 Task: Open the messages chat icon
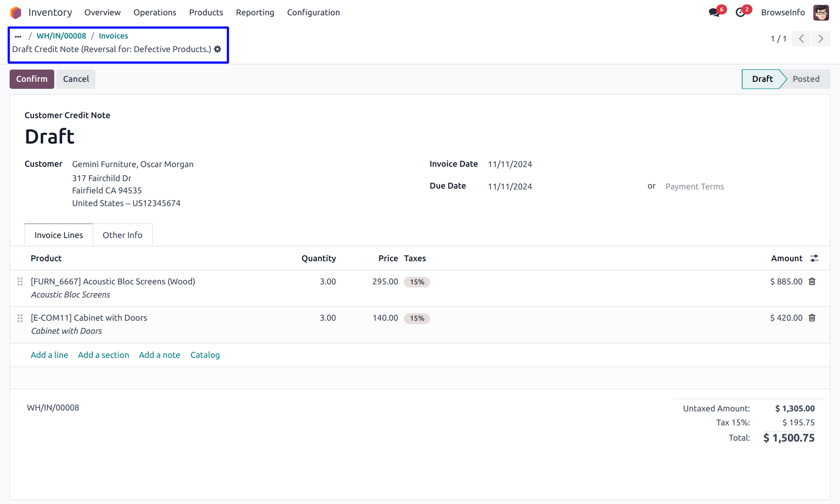[x=714, y=12]
